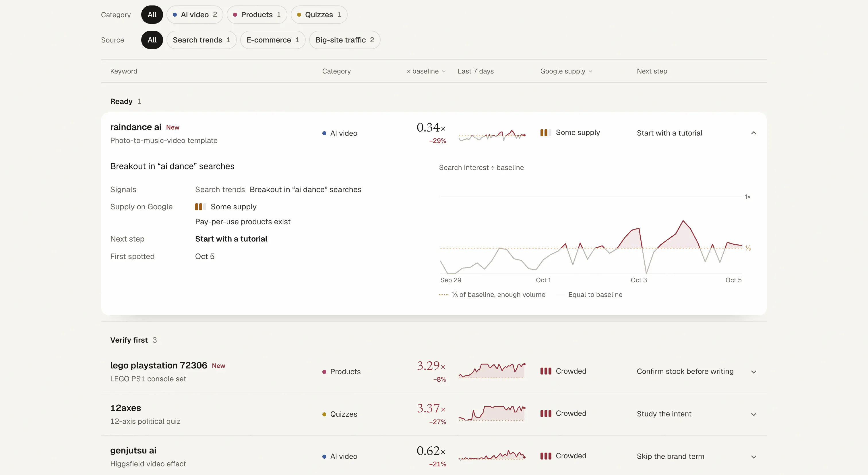The height and width of the screenshot is (475, 868).
Task: Filter by Big-site traffic source
Action: 345,40
